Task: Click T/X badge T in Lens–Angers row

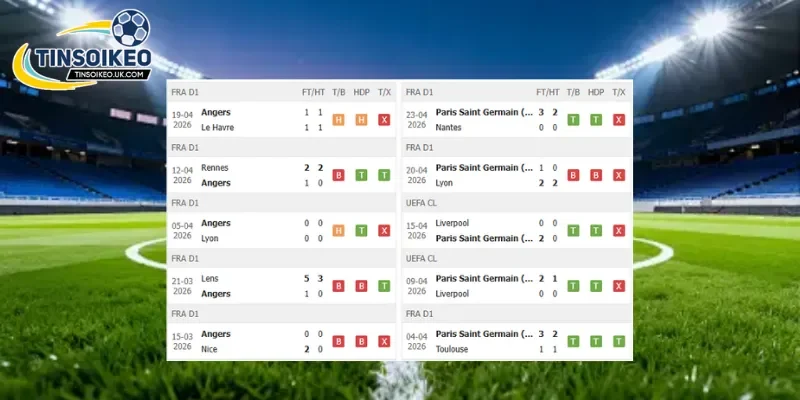Action: (x=384, y=286)
